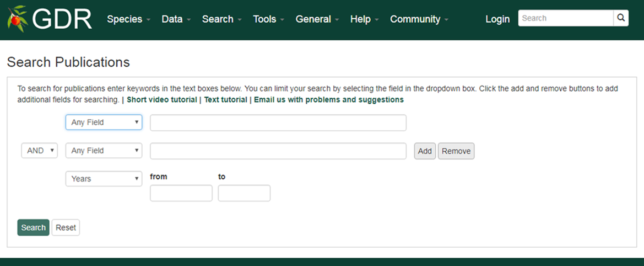644x266 pixels.
Task: Expand the Years dropdown
Action: point(104,179)
